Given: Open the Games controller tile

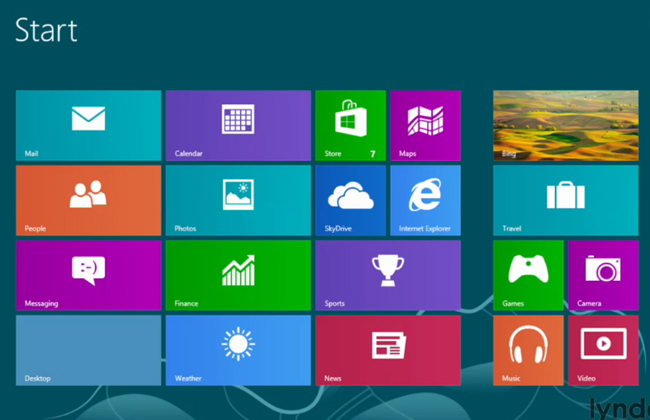Looking at the screenshot, I should point(528,275).
